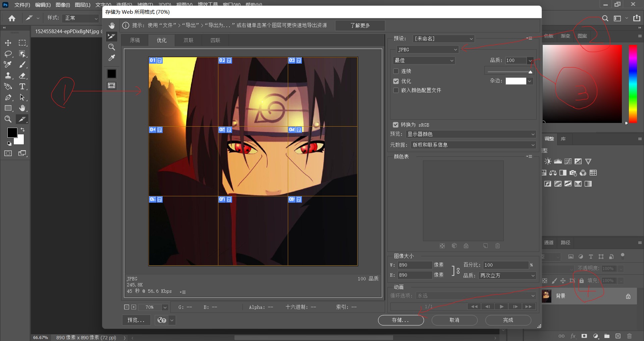
Task: Toggle Quick Mask mode in toolbar
Action: click(8, 153)
